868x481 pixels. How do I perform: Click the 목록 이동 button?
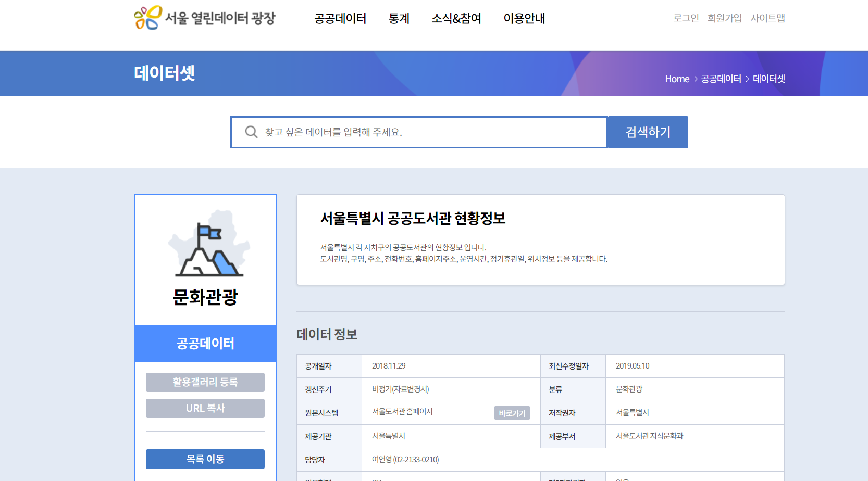(205, 459)
